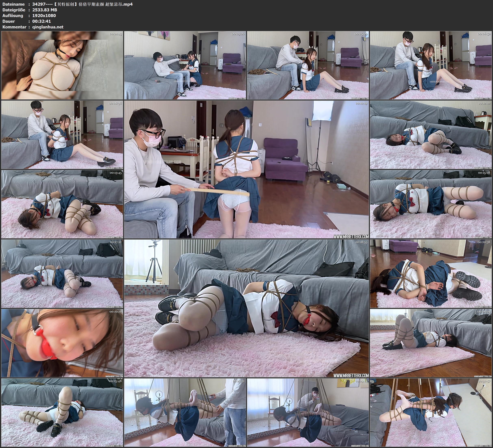Click the frame stamped 00:06:52
493x448 pixels.
(x=431, y=65)
